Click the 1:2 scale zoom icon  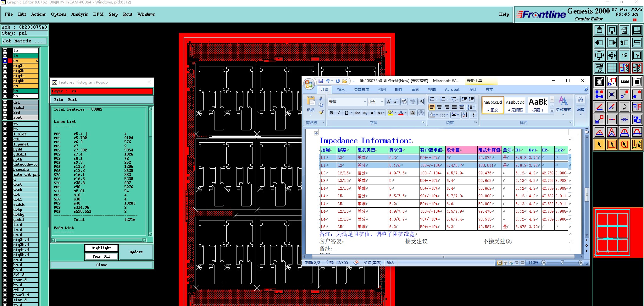[624, 55]
